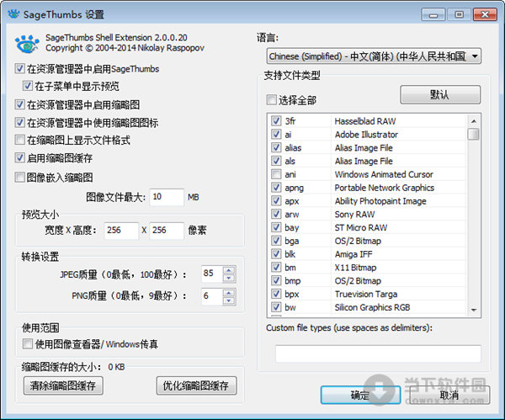Uncheck the apx file type
The width and height of the screenshot is (505, 420).
point(276,200)
